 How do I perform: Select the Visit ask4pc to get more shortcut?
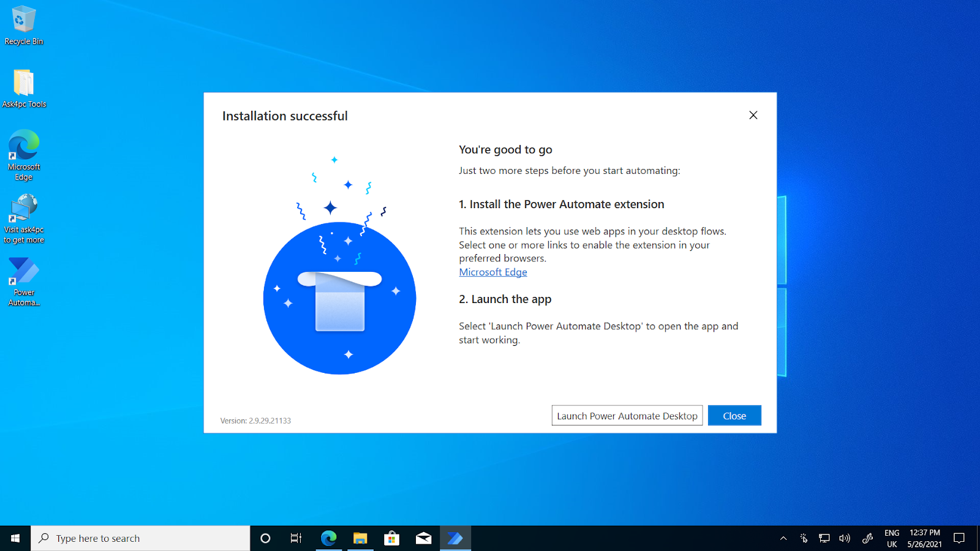click(x=24, y=219)
